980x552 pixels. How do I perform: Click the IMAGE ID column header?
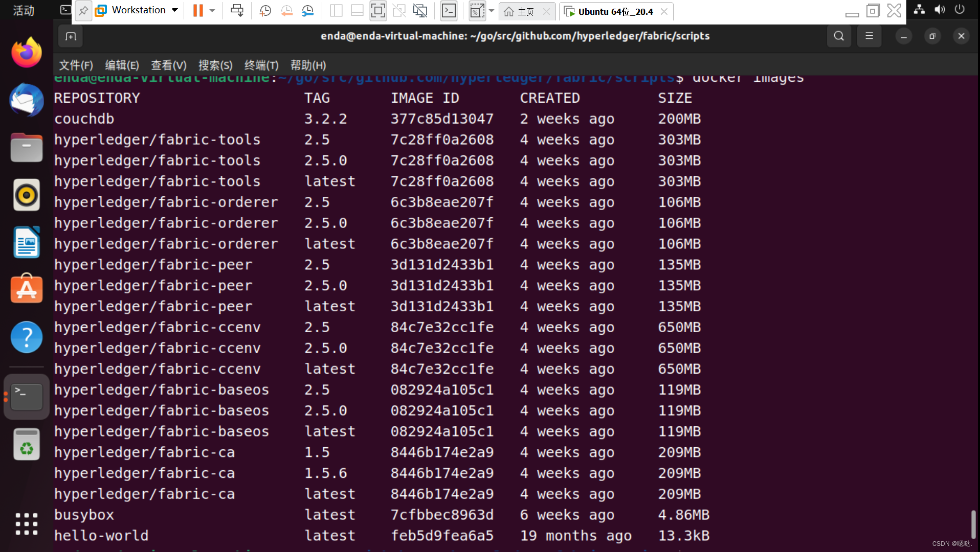coord(425,98)
